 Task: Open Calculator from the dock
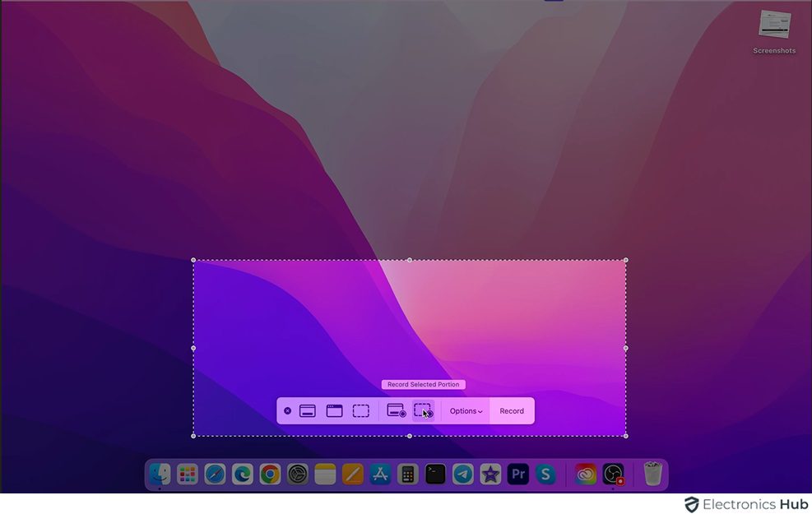coord(407,474)
